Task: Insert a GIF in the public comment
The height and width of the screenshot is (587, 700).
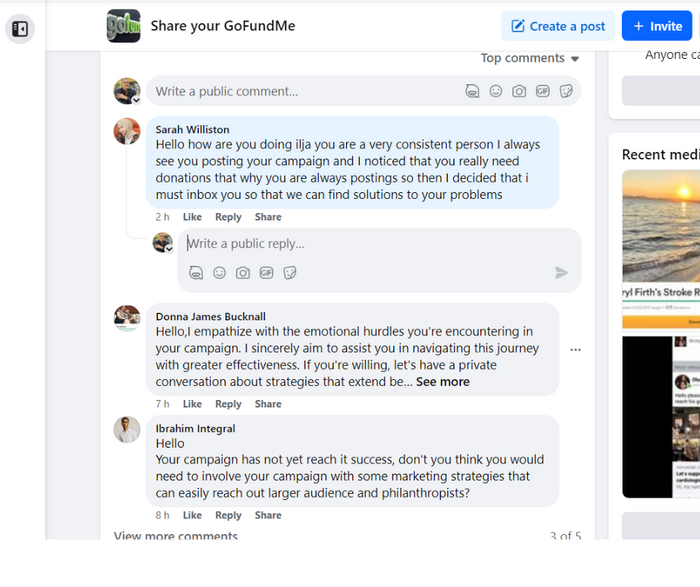Action: click(x=543, y=91)
